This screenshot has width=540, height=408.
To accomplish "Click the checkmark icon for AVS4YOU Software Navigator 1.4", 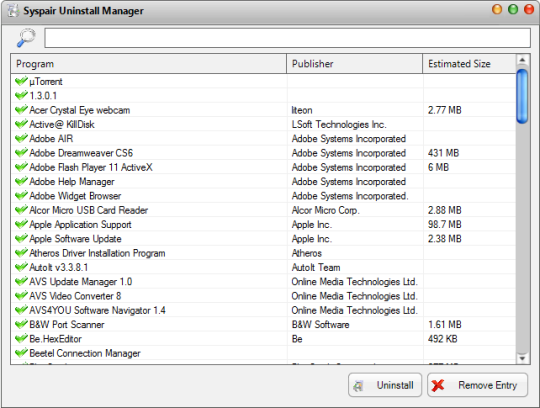I will [21, 310].
